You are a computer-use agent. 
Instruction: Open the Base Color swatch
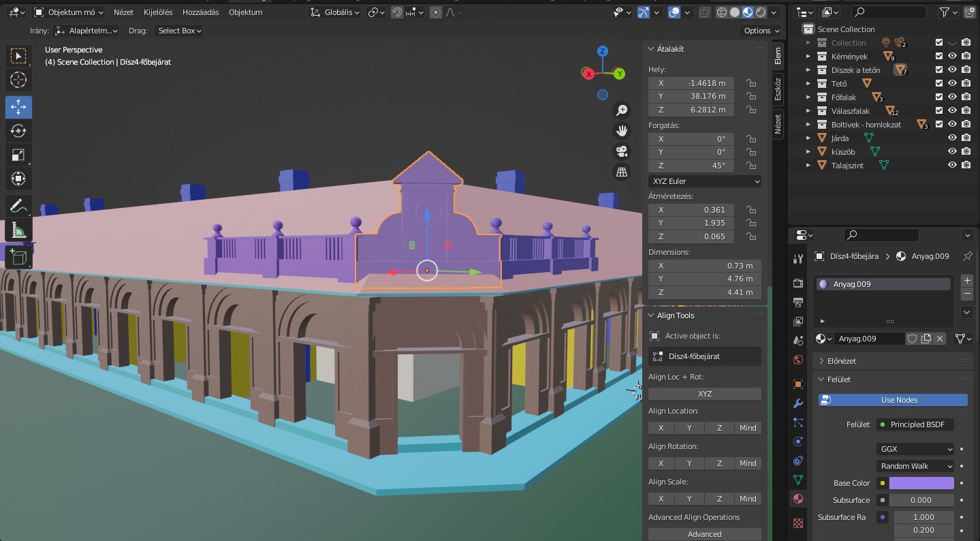[921, 483]
